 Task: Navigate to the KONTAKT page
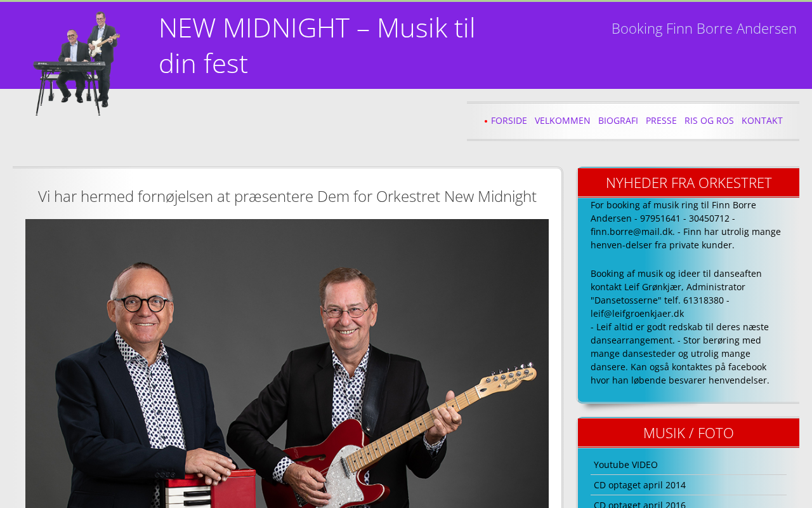click(762, 121)
